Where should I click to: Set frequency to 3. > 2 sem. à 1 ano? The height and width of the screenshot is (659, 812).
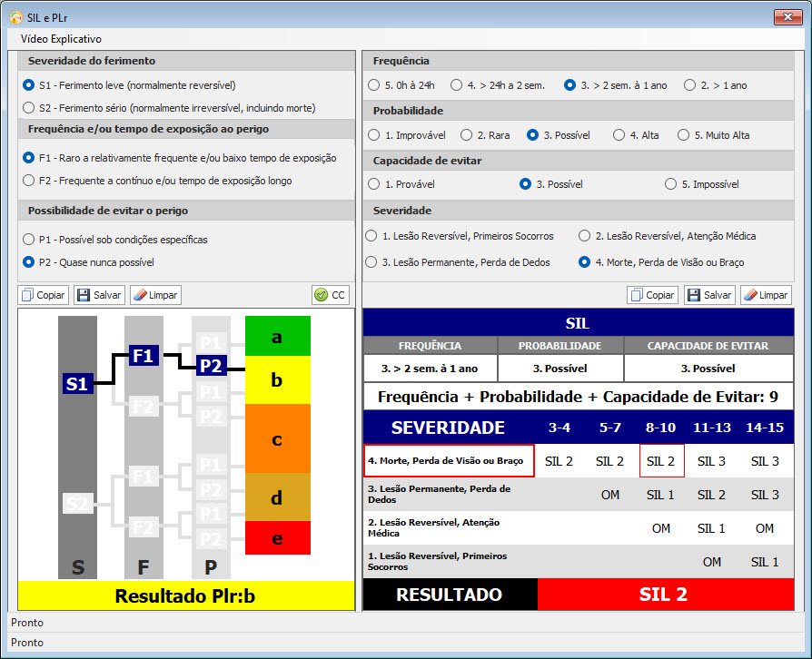pos(616,85)
